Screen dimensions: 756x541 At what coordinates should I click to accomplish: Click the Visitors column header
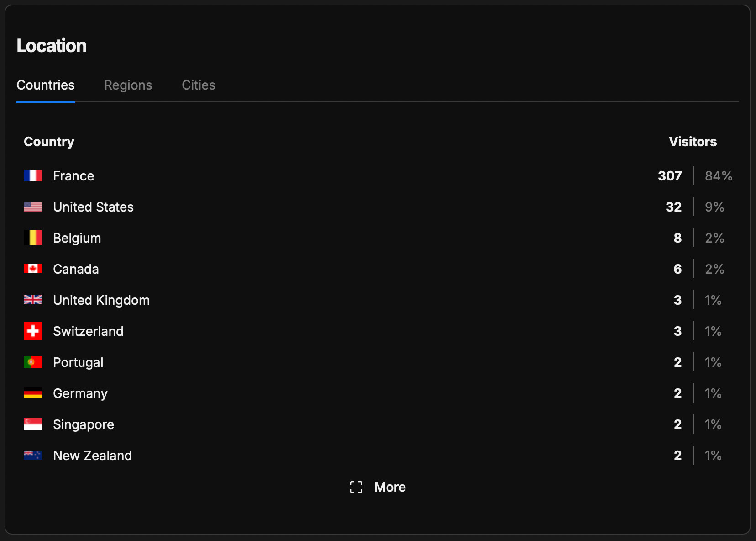(x=692, y=142)
